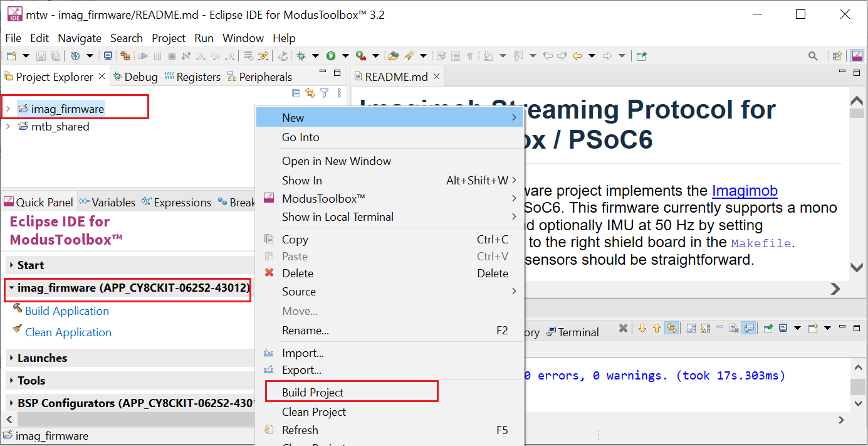Open the Project menu in menu bar
Screen dimensions: 868x446
(169, 38)
